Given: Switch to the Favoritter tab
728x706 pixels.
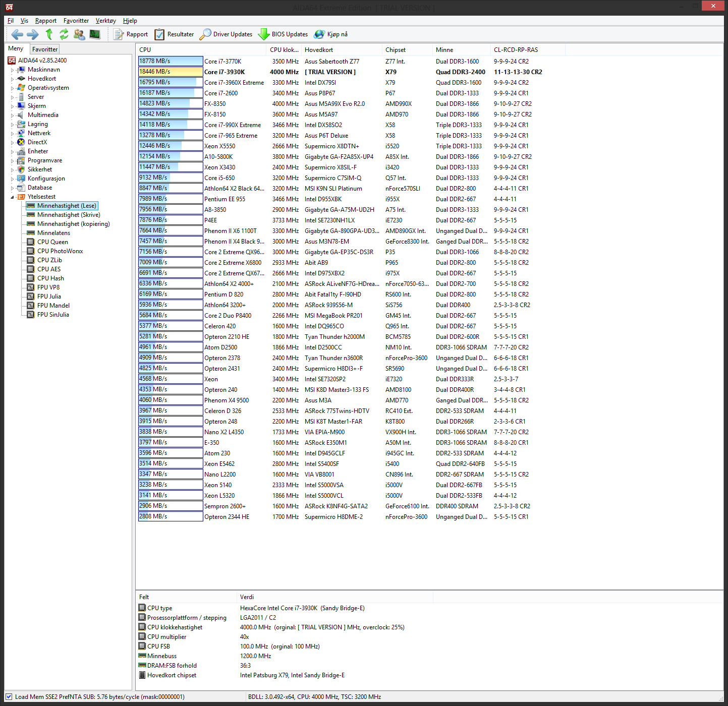Looking at the screenshot, I should point(45,49).
